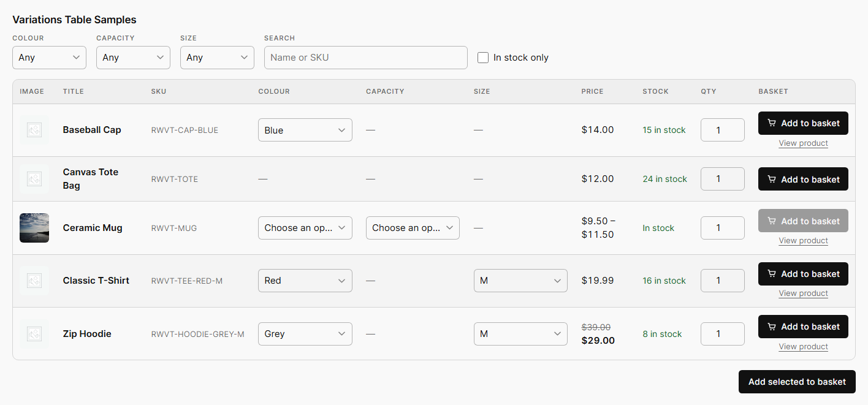Open Zip Hoodie colour dropdown showing Grey
The width and height of the screenshot is (868, 405).
(x=305, y=334)
